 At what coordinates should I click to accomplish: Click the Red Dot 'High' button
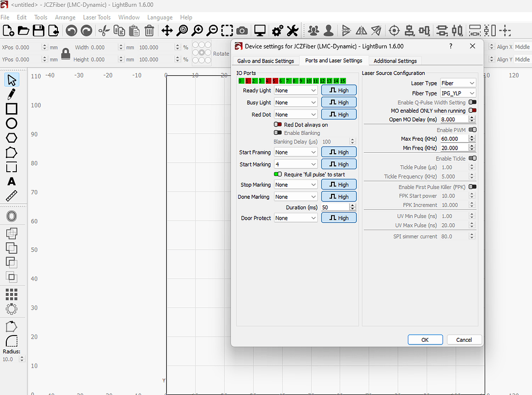click(338, 114)
